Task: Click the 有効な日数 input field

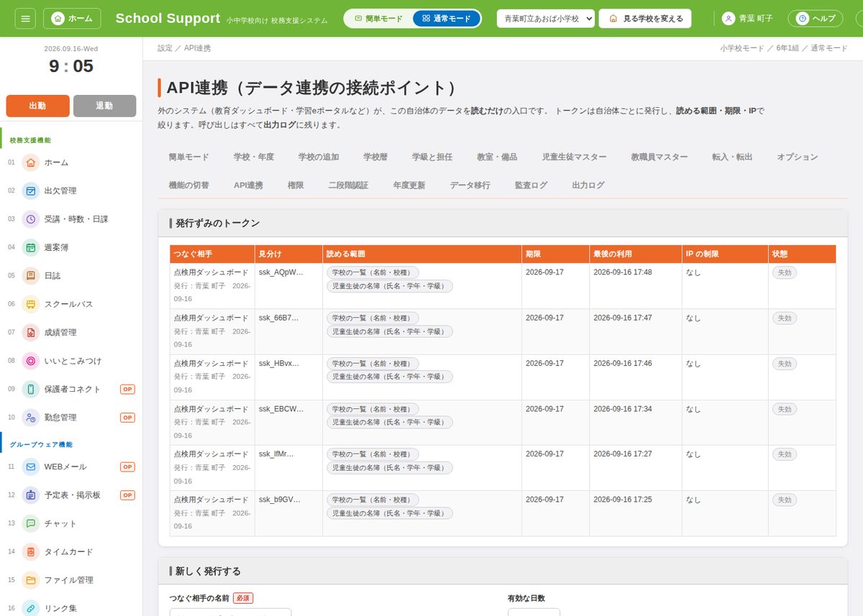Action: coord(534,612)
